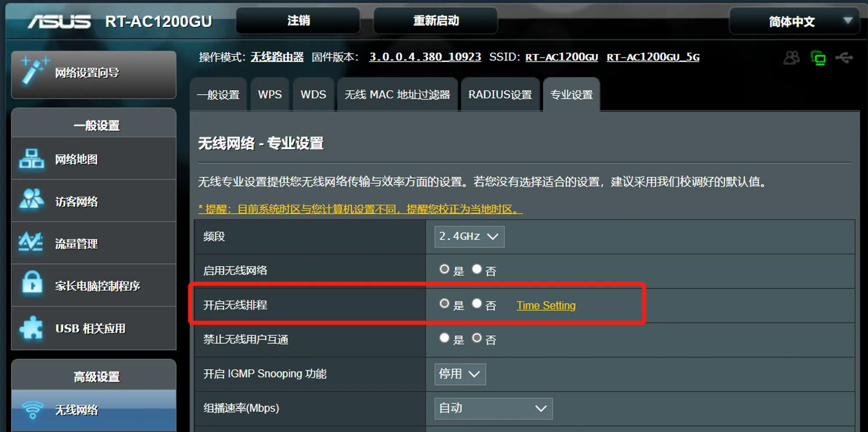
Task: Click the green network client status icon
Action: [x=818, y=58]
